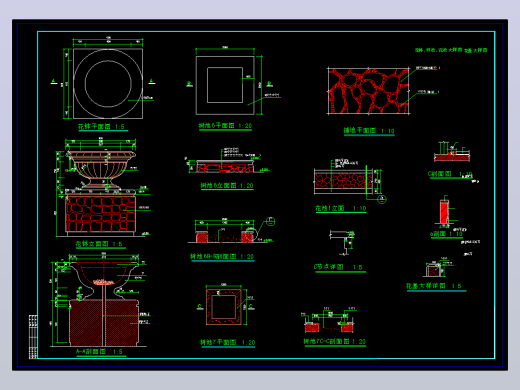
Task: Select the red crazy-paving plan drawing
Action: coord(369,91)
